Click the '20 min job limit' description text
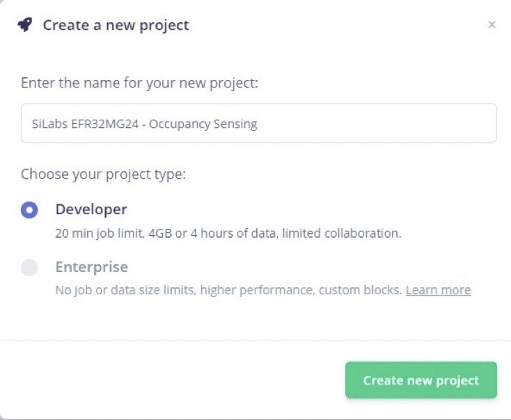 pos(100,233)
